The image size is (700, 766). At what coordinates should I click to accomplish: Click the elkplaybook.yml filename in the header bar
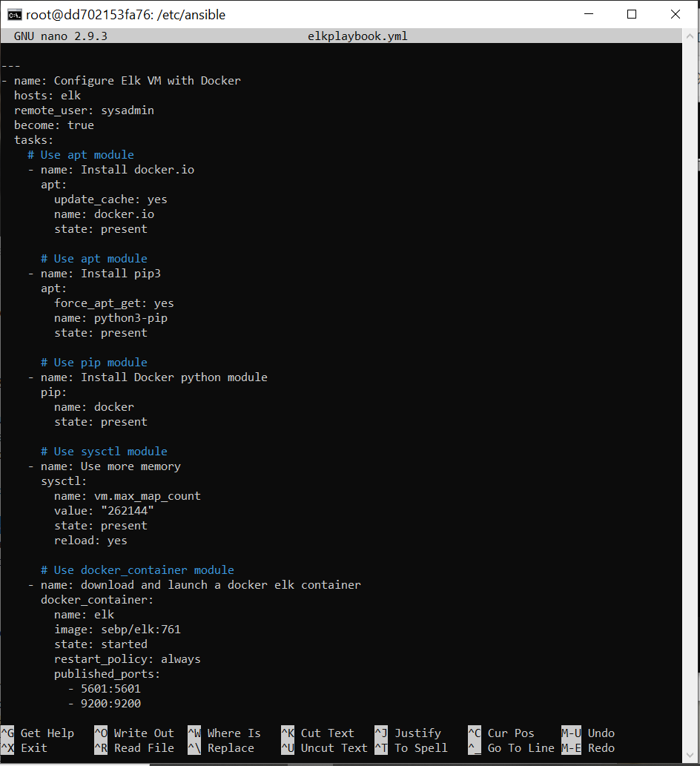[x=358, y=35]
